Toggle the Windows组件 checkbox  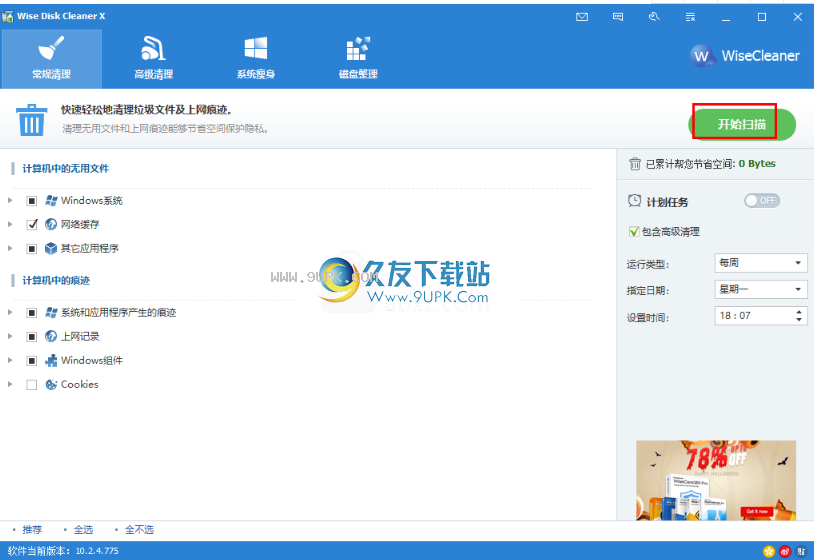[x=32, y=361]
